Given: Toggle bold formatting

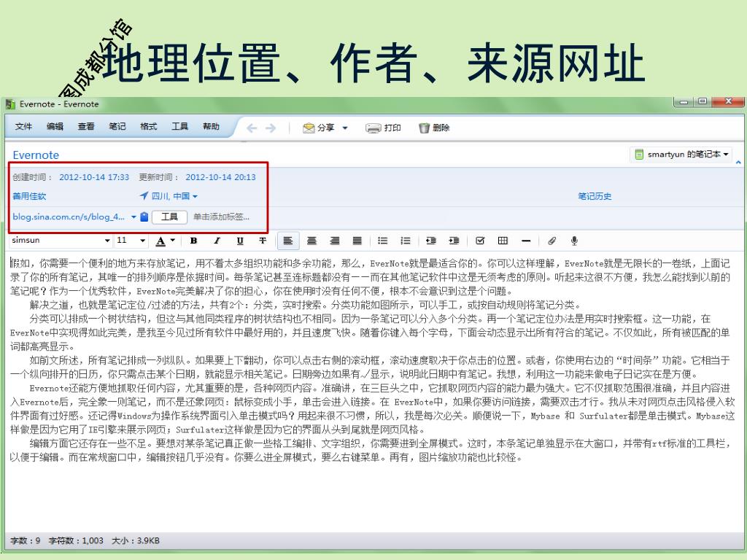Looking at the screenshot, I should click(x=193, y=241).
